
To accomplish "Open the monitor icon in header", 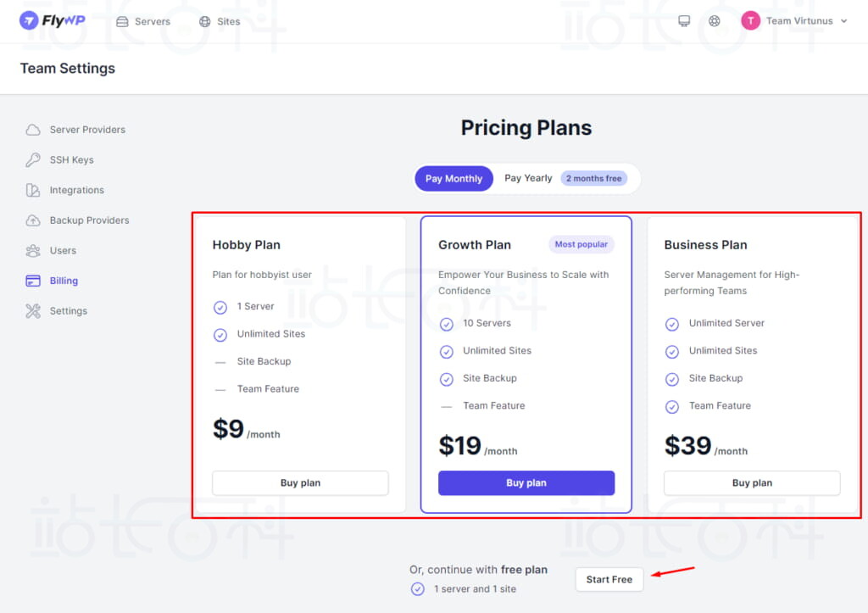I will pyautogui.click(x=684, y=21).
